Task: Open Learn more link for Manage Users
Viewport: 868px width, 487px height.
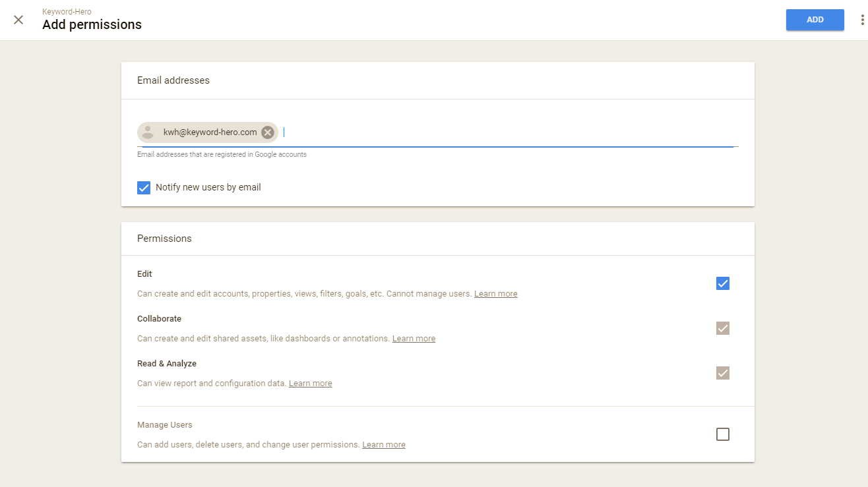Action: tap(384, 445)
